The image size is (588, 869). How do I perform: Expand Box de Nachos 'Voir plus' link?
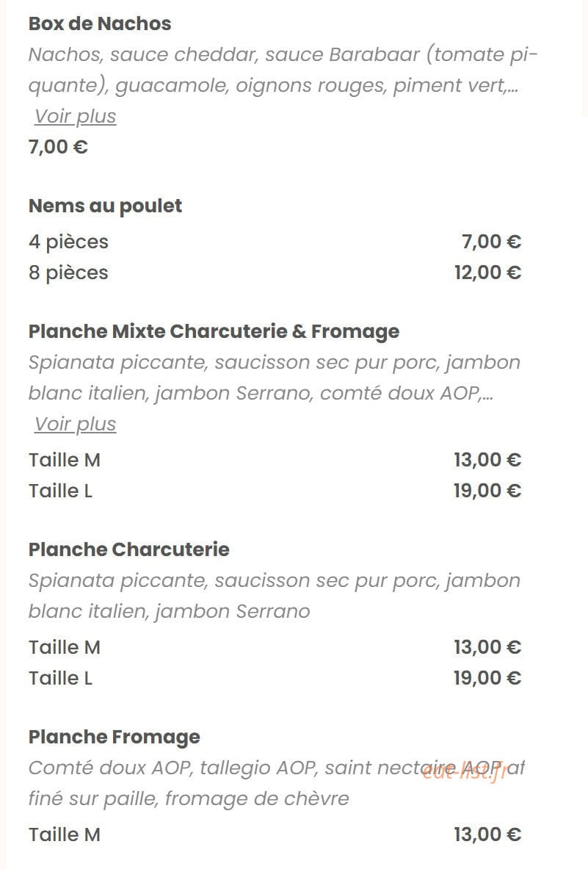pos(76,116)
